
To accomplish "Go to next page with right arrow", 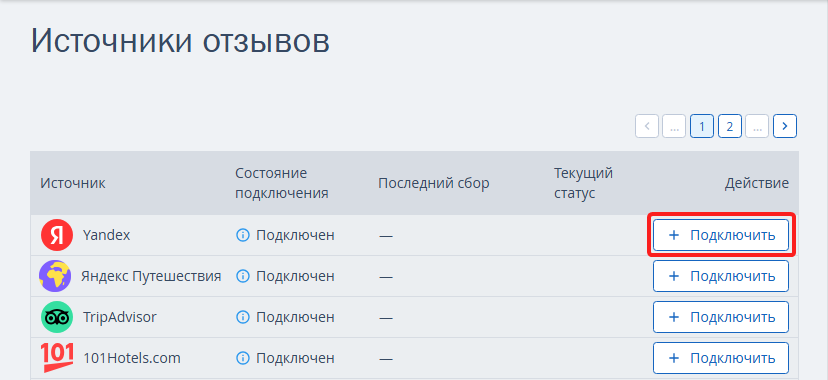I will (785, 127).
